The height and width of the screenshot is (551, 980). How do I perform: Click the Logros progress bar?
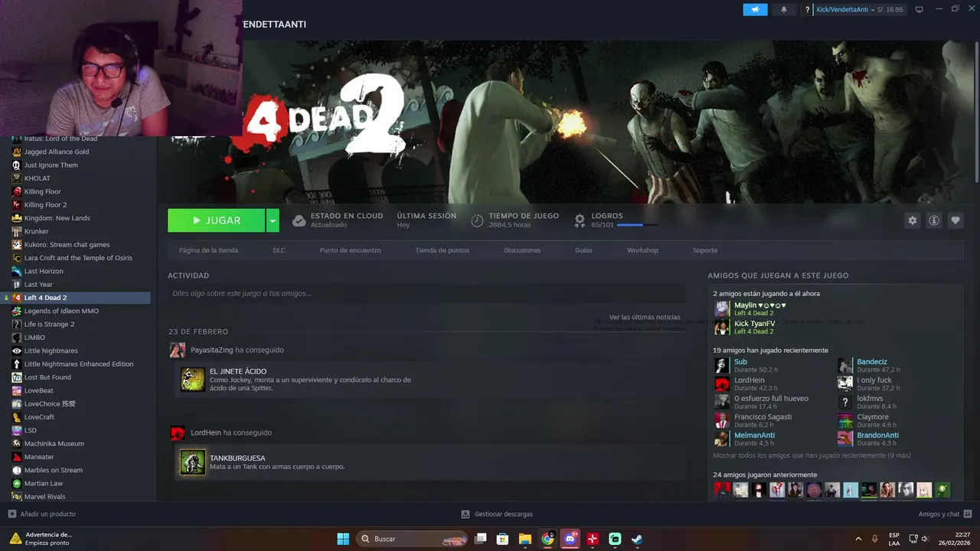pyautogui.click(x=638, y=225)
